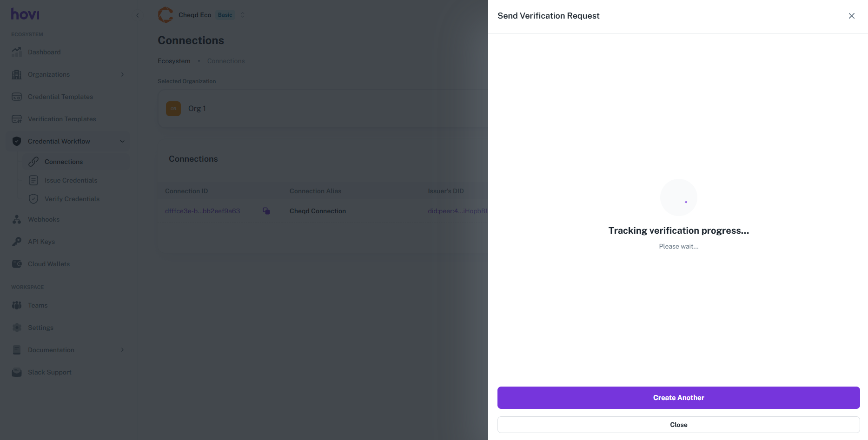Click the Dashboard chart icon
Image resolution: width=868 pixels, height=440 pixels.
[x=17, y=52]
